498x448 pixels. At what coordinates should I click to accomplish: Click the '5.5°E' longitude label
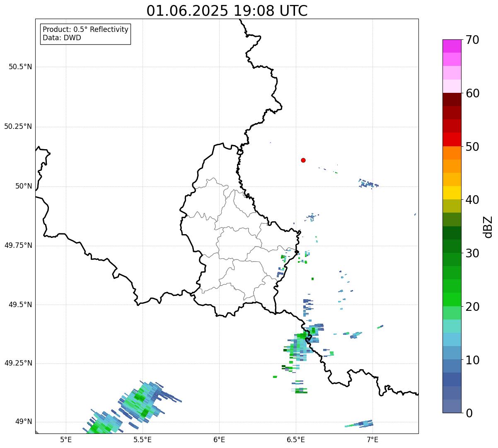[x=143, y=439]
